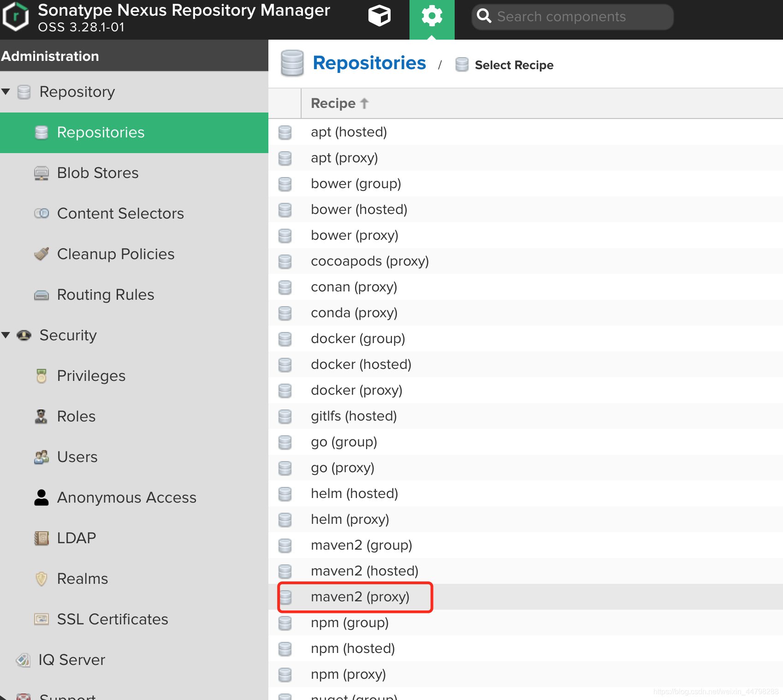Image resolution: width=783 pixels, height=700 pixels.
Task: Open Content Selectors
Action: [134, 214]
